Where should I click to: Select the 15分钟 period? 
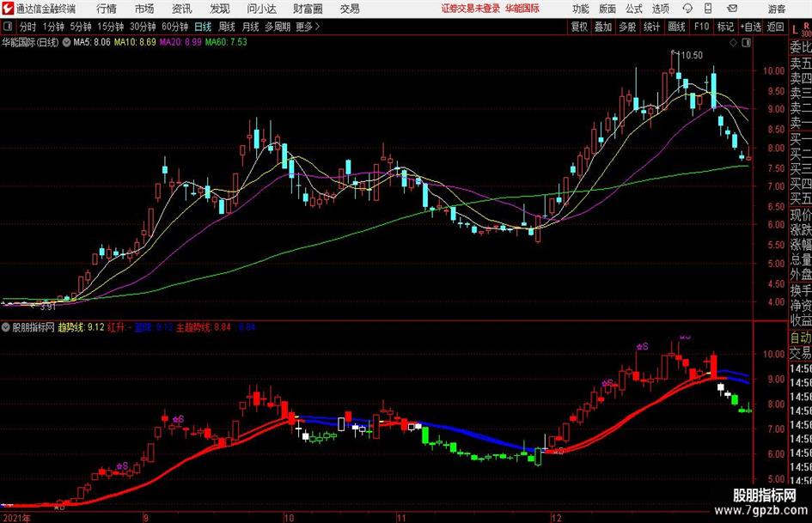[111, 27]
